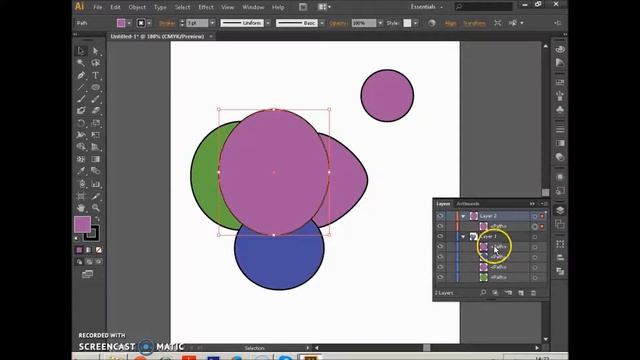
Task: Open the Uniform width profile dropdown
Action: (268, 23)
